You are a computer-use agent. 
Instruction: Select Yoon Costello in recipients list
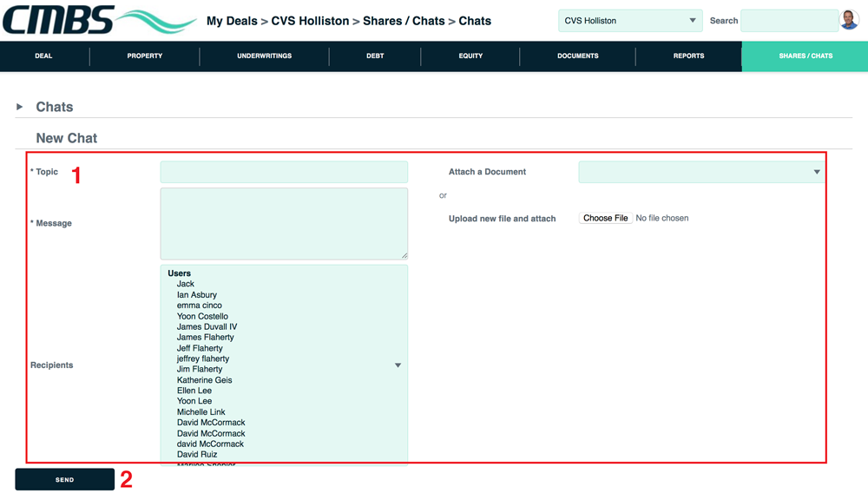pos(202,316)
